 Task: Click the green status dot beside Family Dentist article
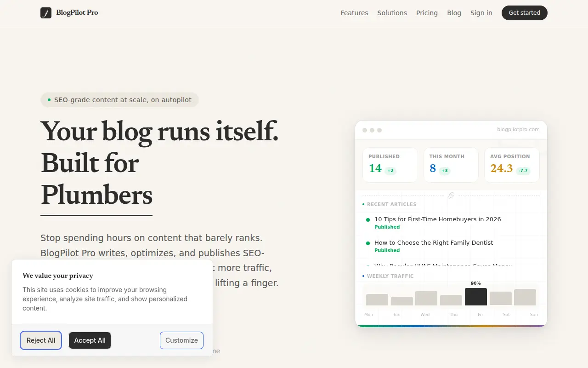368,243
